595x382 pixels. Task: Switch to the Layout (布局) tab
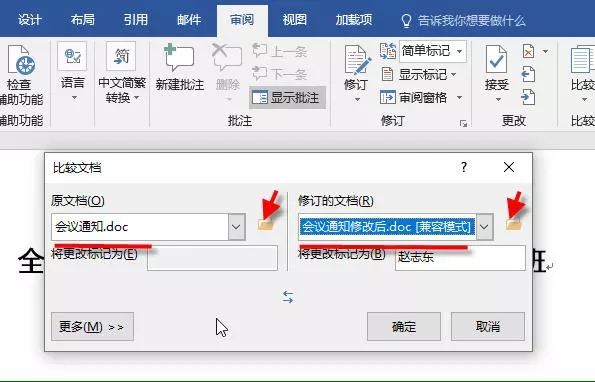point(83,20)
